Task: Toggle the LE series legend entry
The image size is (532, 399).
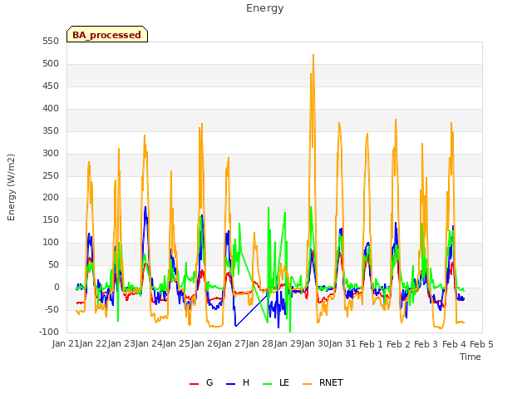Action: pos(276,382)
